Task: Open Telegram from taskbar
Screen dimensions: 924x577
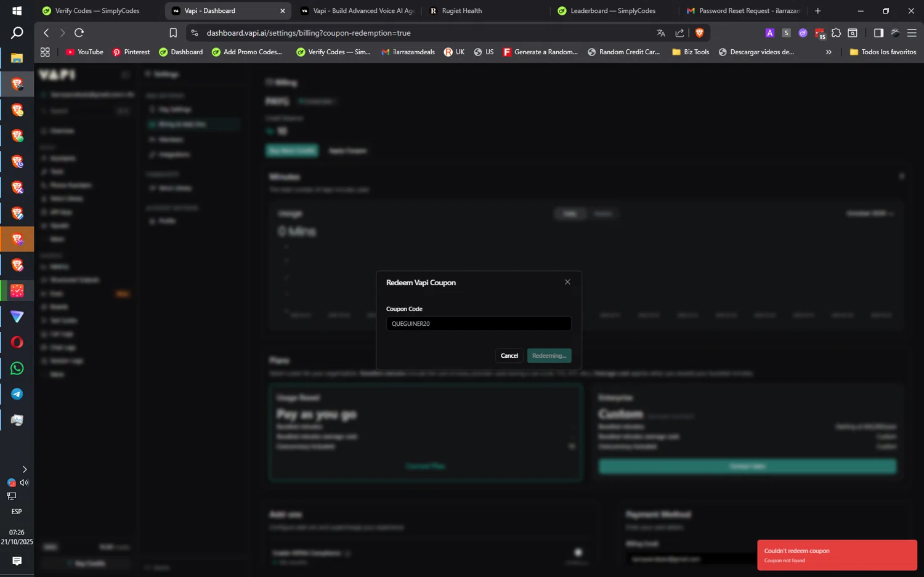Action: pos(17,394)
